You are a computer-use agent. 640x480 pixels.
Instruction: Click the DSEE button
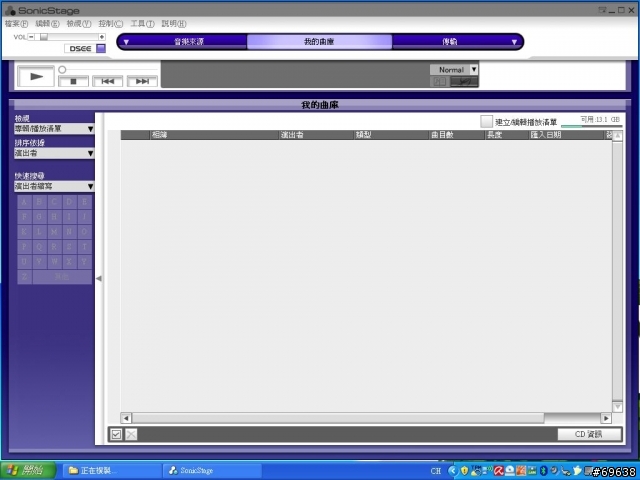point(80,48)
